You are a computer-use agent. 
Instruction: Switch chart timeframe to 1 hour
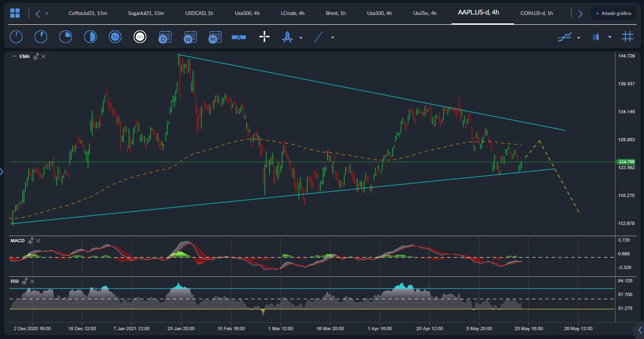[115, 36]
